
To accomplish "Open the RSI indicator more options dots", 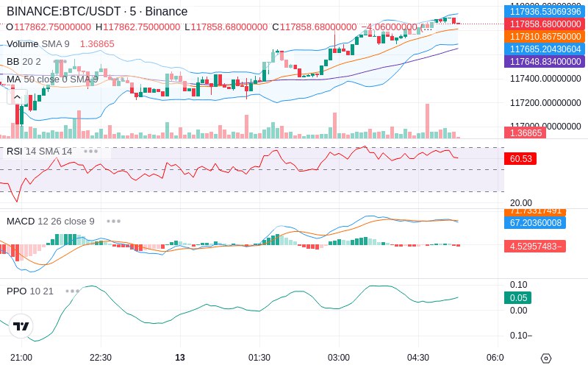I will tap(90, 152).
